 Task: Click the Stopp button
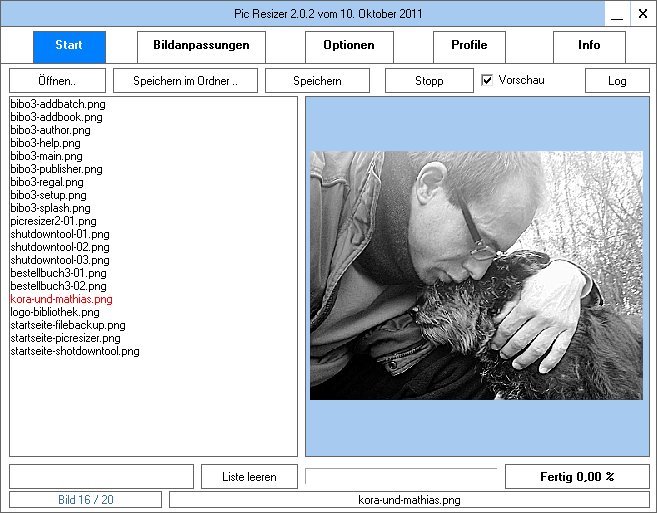pyautogui.click(x=429, y=80)
